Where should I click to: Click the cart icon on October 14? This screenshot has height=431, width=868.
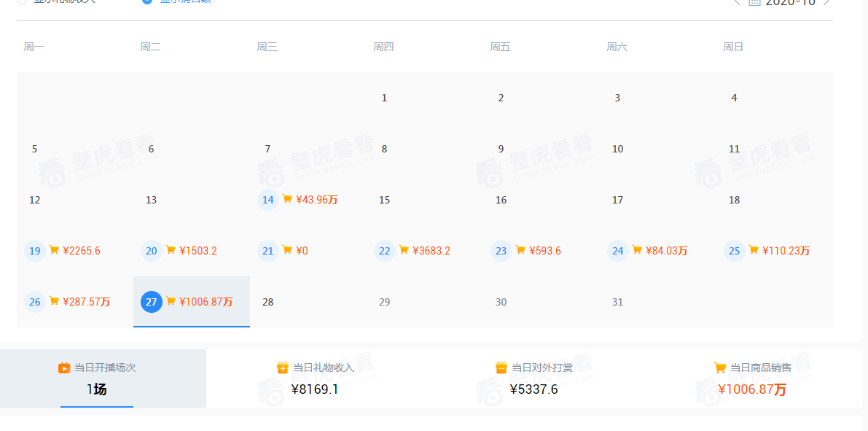pos(287,199)
